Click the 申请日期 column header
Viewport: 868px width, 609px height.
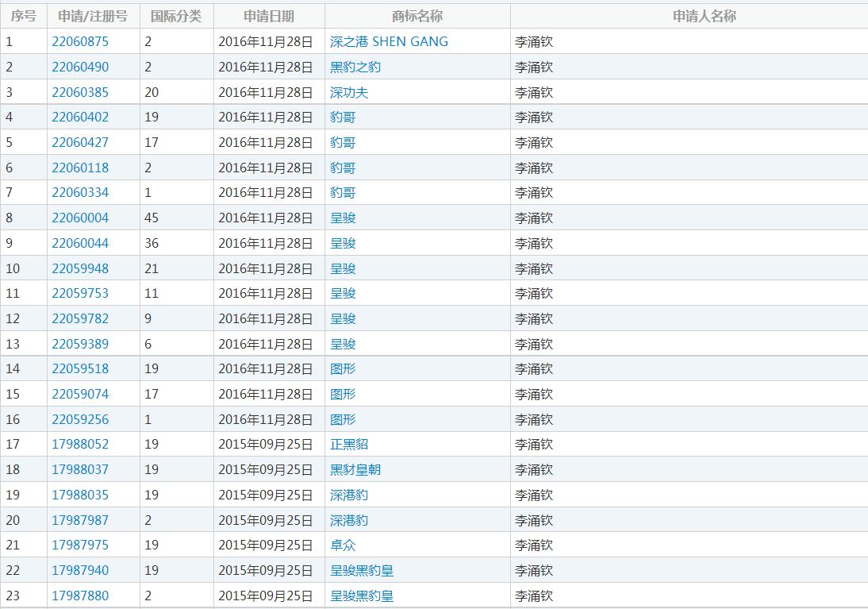268,16
